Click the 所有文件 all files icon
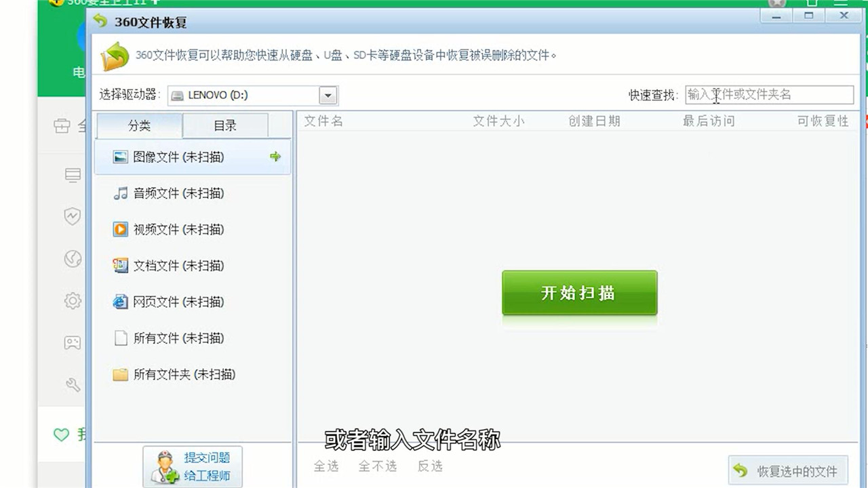Viewport: 868px width, 488px height. pyautogui.click(x=121, y=338)
